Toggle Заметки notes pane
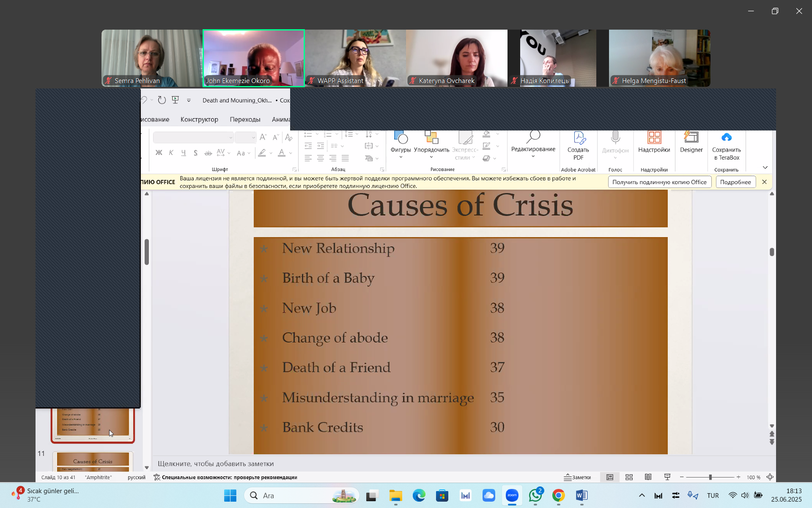812x508 pixels. (578, 477)
